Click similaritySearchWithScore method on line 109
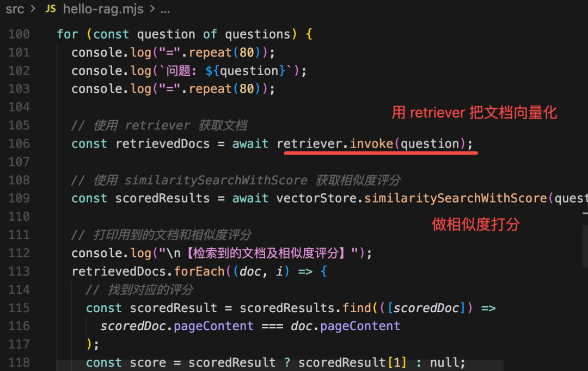The width and height of the screenshot is (588, 371). [x=456, y=198]
